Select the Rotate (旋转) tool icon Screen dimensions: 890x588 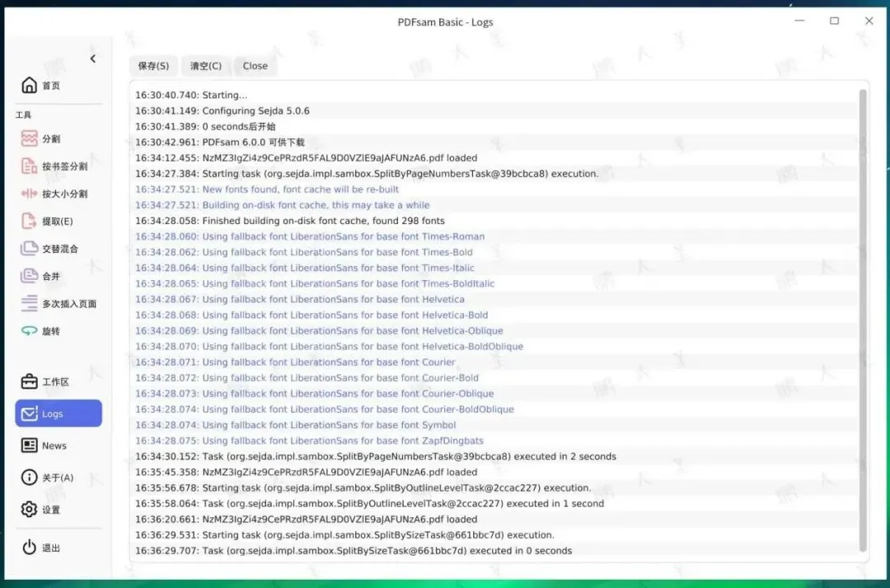coord(29,330)
